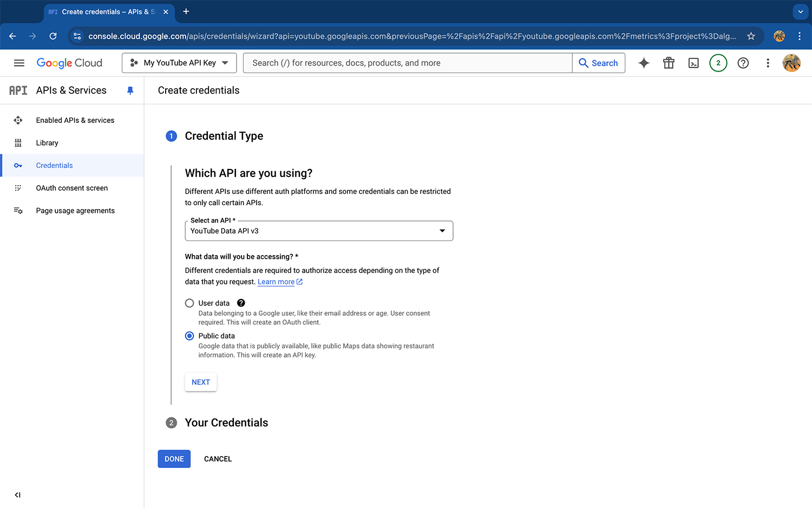Viewport: 812px width, 508px height.
Task: Select the Public data radio option
Action: [x=189, y=336]
